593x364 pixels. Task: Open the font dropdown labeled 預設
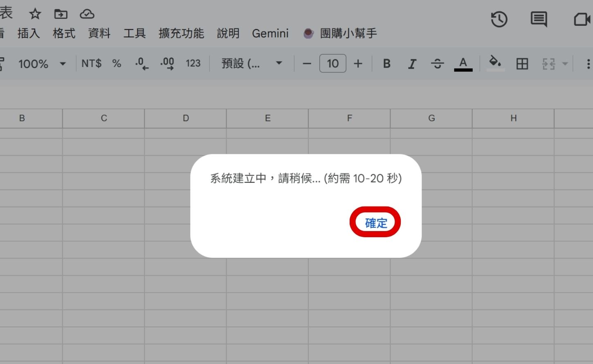250,63
